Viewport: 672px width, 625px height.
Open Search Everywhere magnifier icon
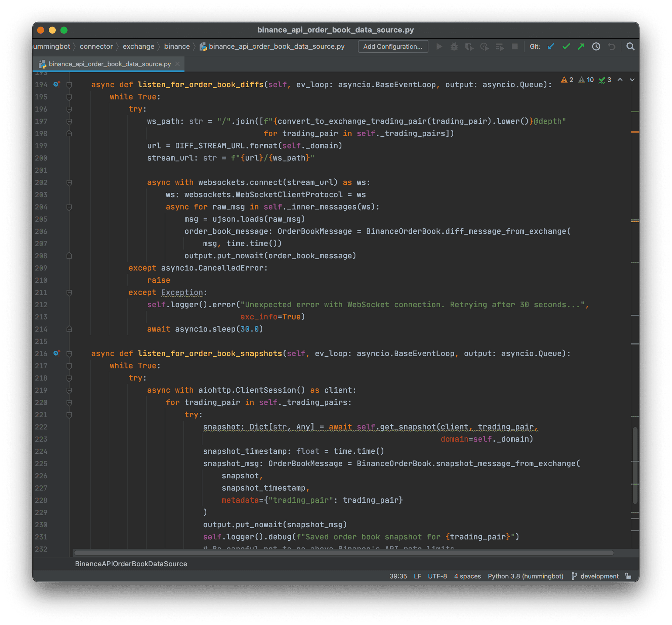pos(630,47)
